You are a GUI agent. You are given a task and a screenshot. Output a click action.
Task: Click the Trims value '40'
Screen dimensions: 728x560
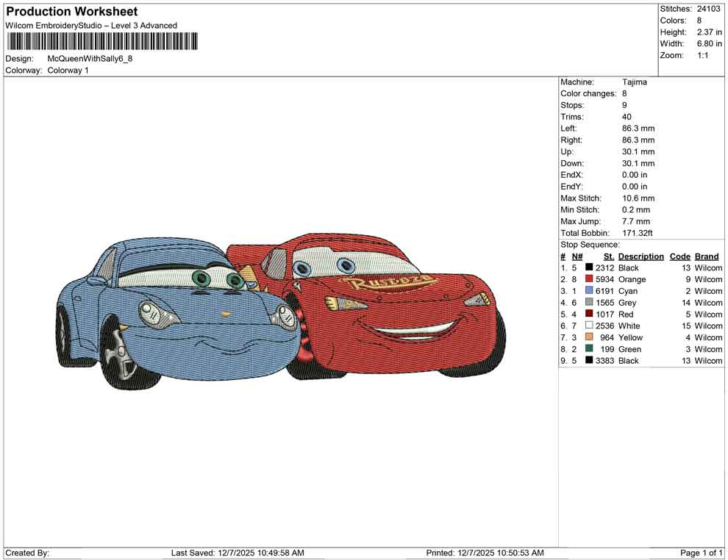[627, 116]
